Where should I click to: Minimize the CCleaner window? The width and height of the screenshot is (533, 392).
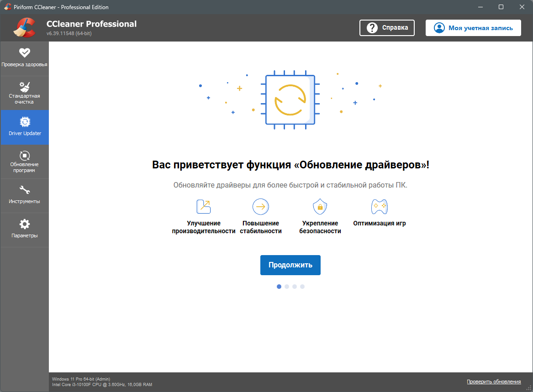click(480, 7)
